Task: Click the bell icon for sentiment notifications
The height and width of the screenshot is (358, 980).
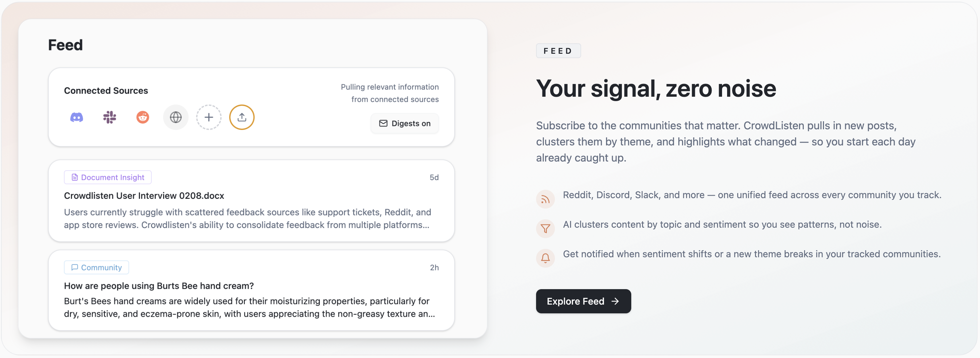Action: 545,258
